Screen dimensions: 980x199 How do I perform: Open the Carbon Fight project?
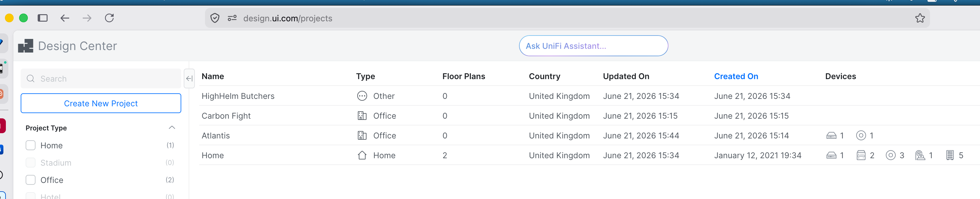tap(226, 116)
